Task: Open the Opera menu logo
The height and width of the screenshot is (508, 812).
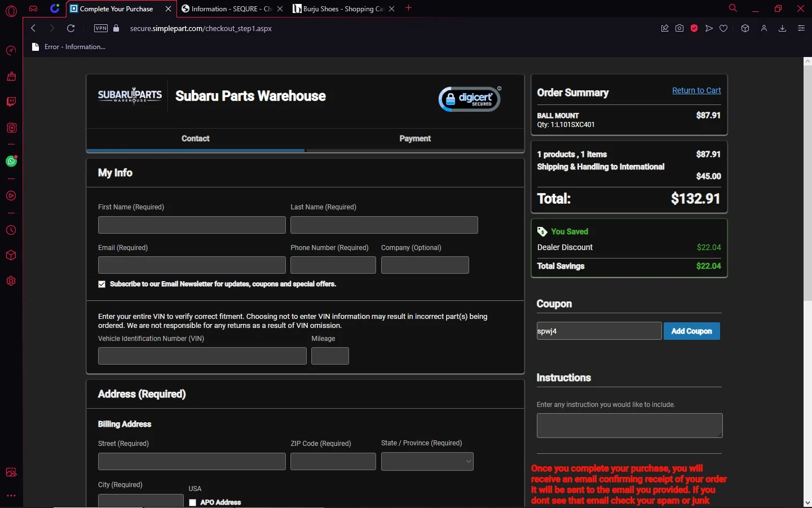Action: [x=11, y=11]
